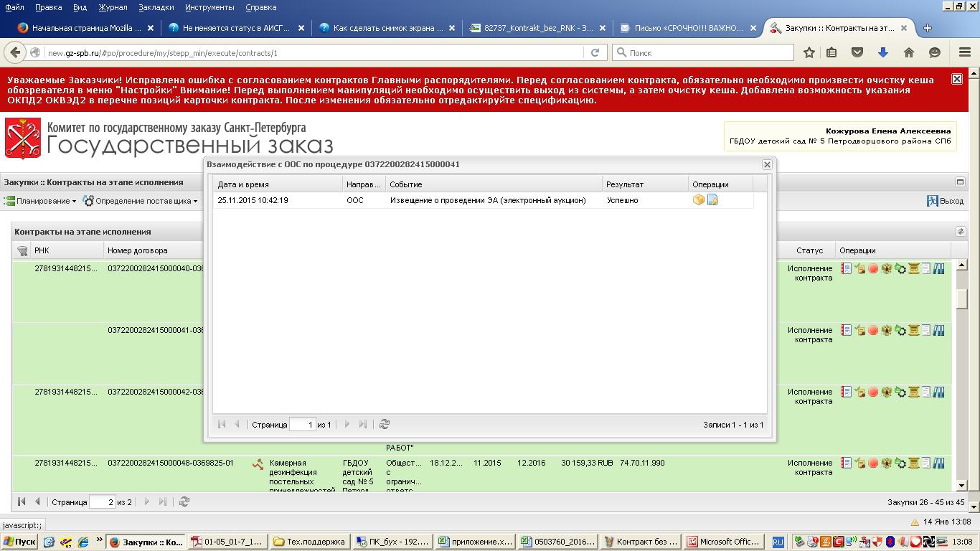Open red notebook icon for contract 0372200282415000040
This screenshot has width=980, height=551.
[847, 268]
